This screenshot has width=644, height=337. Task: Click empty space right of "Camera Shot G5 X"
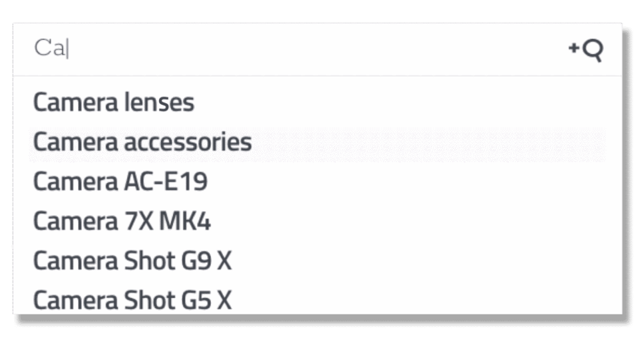[419, 300]
